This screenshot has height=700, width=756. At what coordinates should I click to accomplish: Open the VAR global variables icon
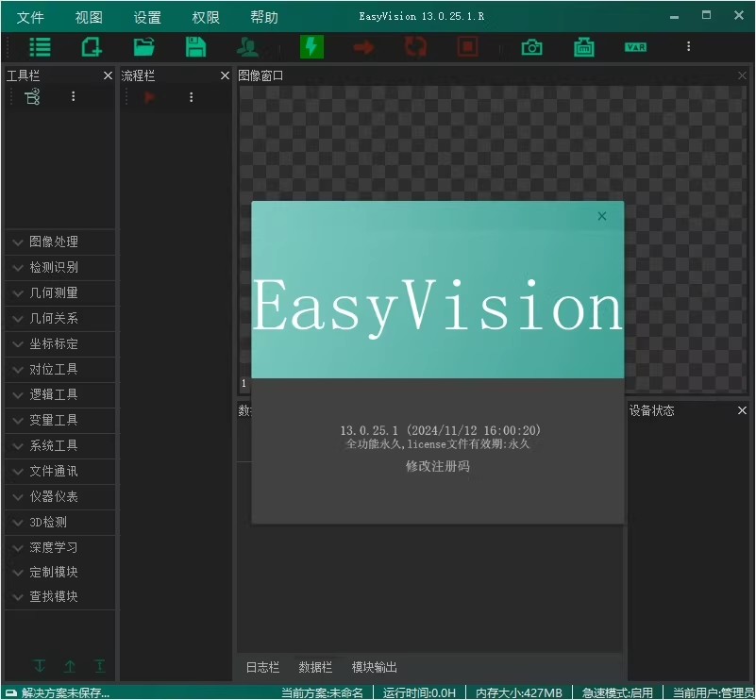click(635, 47)
